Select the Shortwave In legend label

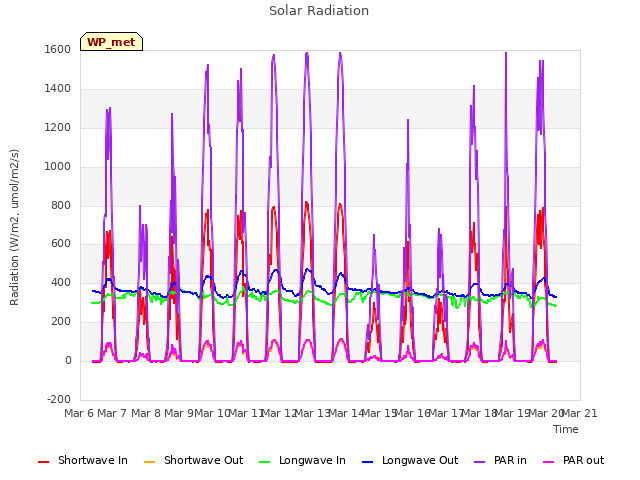[x=93, y=460]
